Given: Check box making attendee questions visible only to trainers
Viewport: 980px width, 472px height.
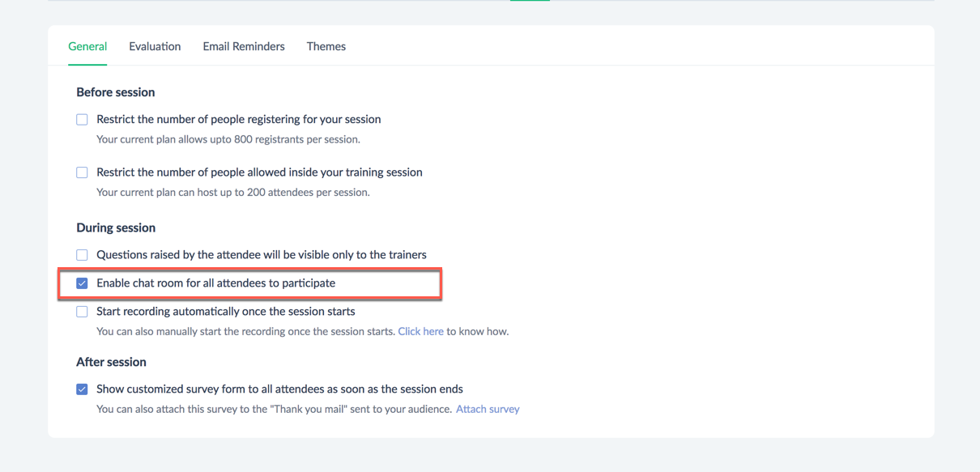Looking at the screenshot, I should (82, 255).
